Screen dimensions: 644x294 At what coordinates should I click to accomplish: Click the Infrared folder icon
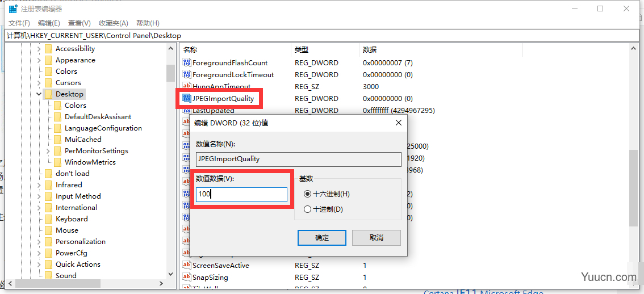[48, 185]
